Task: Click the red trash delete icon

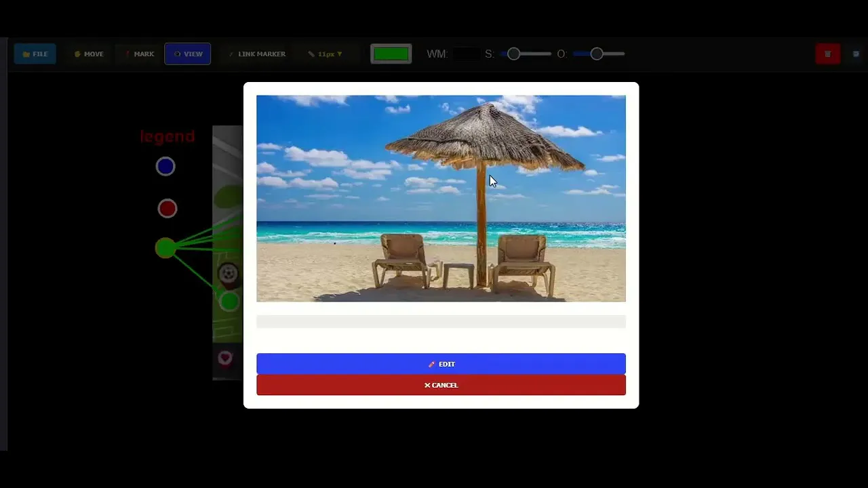Action: point(828,54)
